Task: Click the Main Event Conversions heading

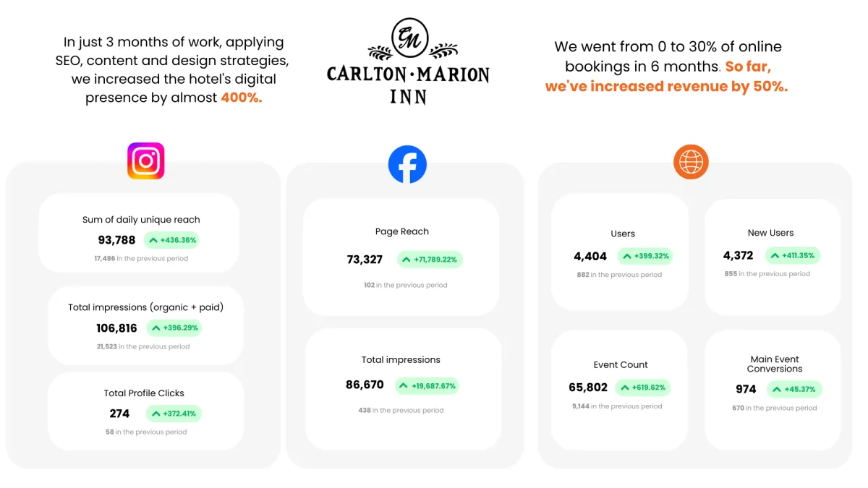Action: pos(775,364)
